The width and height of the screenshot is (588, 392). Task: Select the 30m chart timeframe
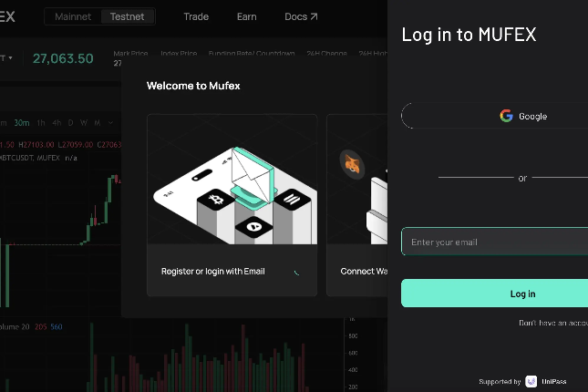tap(21, 122)
